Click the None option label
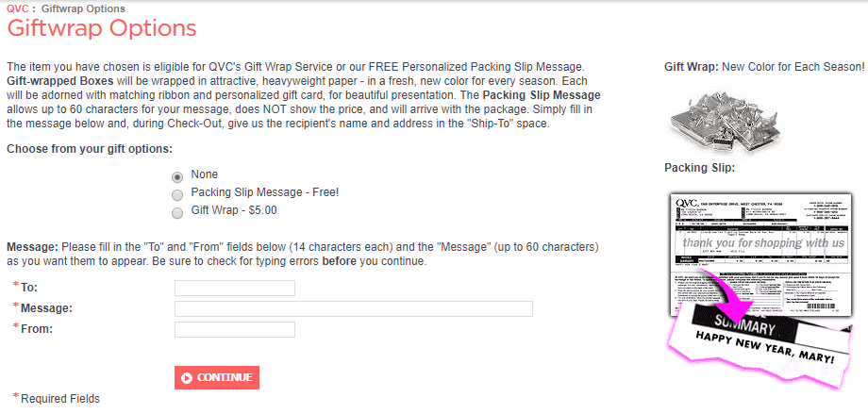Screen dimensions: 868x414 click(x=204, y=174)
